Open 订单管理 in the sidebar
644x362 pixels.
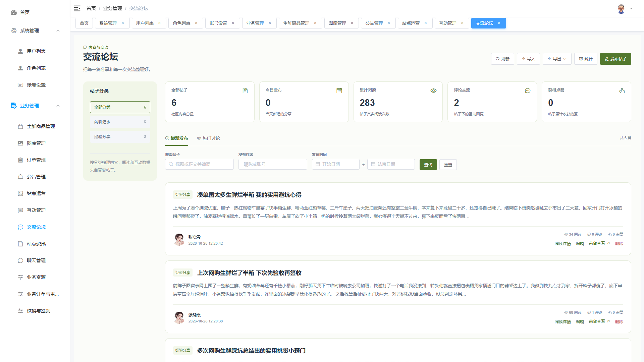36,160
